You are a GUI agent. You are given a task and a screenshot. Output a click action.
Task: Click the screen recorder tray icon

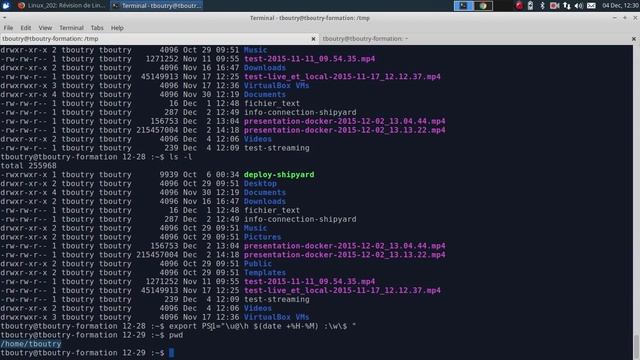click(554, 6)
